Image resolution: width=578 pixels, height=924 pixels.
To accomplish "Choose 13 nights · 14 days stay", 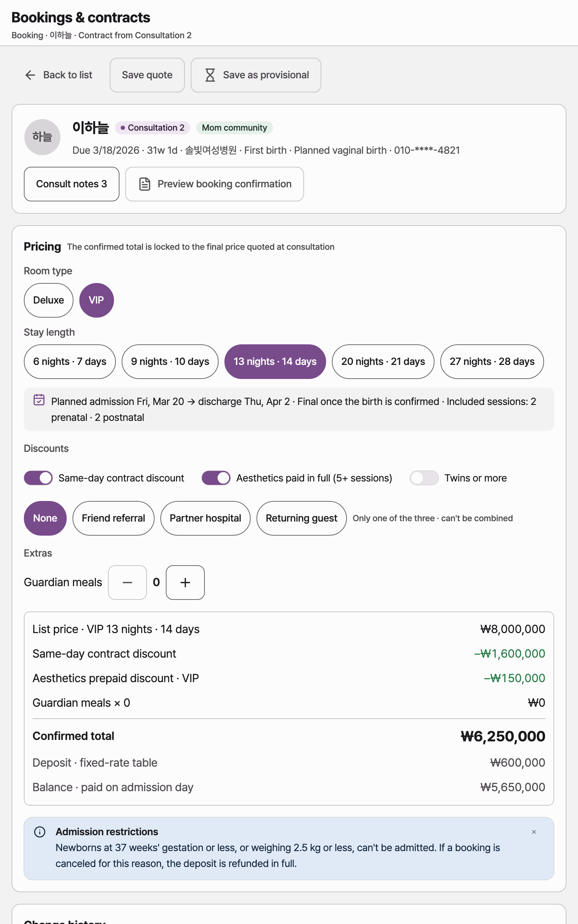I will (x=275, y=362).
